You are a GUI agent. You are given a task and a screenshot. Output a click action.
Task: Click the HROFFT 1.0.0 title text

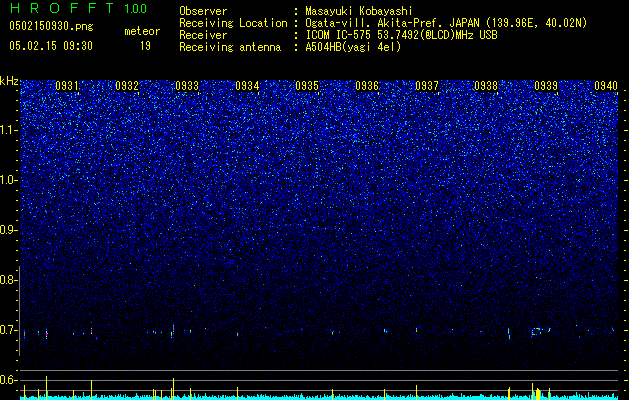(x=78, y=8)
